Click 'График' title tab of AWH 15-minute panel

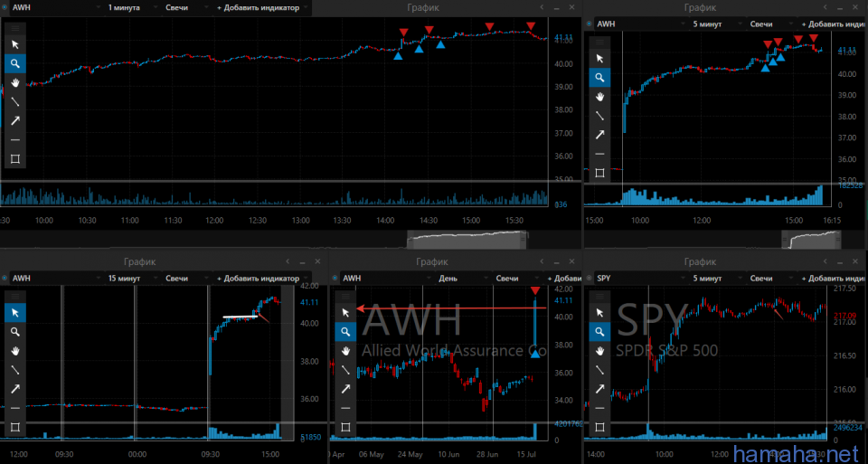139,262
